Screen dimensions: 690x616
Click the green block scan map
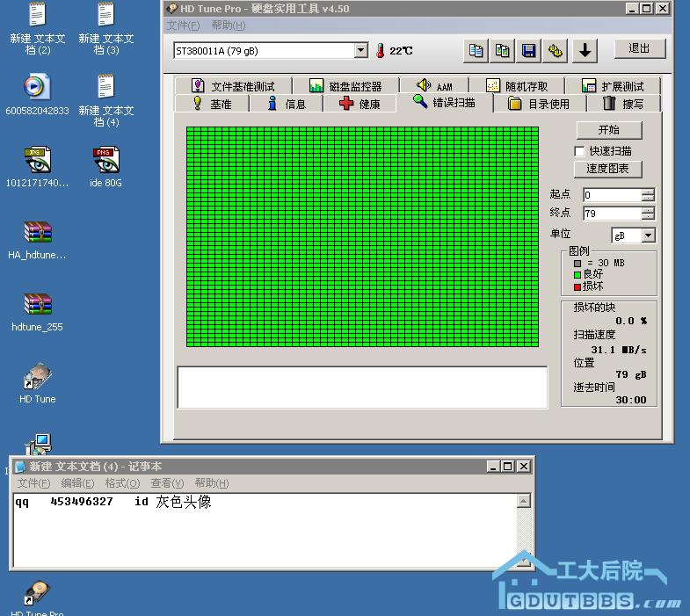363,236
